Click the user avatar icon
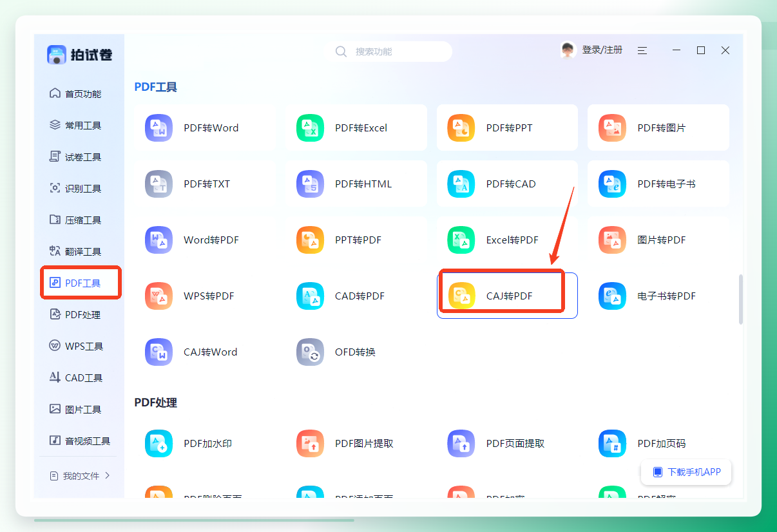777x532 pixels. tap(568, 50)
